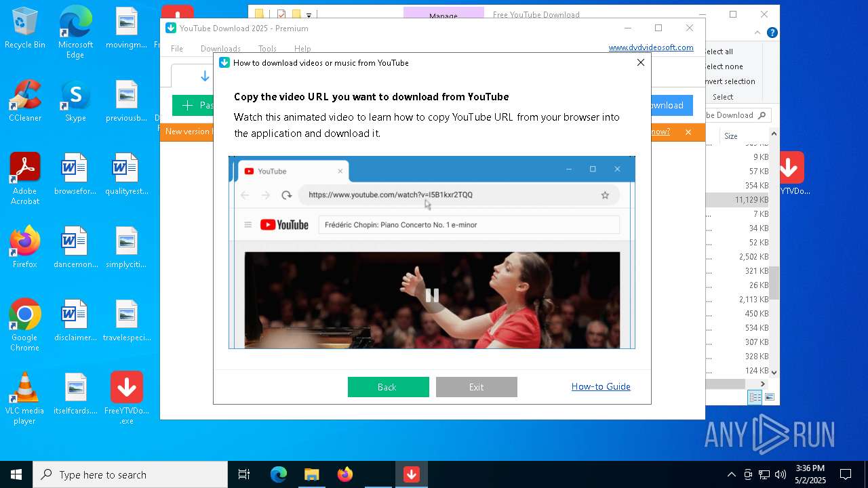The height and width of the screenshot is (488, 868).
Task: Click the gray Exit button
Action: click(476, 387)
